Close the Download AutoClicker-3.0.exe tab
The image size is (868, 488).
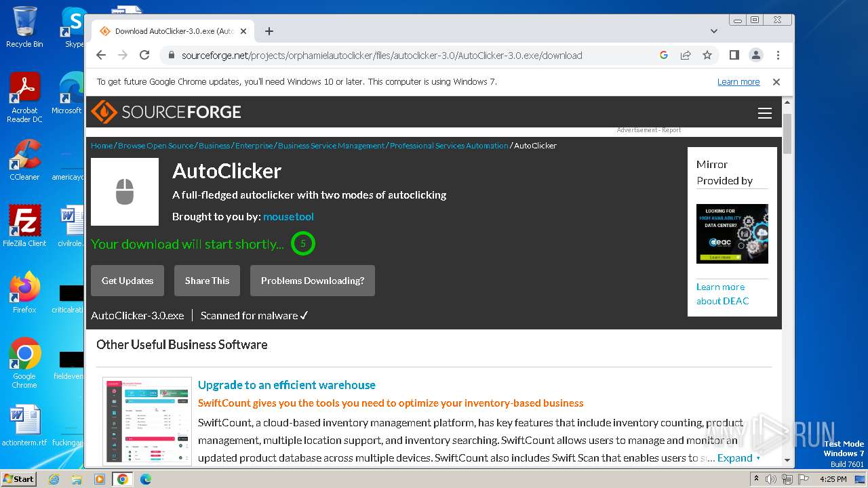(243, 31)
